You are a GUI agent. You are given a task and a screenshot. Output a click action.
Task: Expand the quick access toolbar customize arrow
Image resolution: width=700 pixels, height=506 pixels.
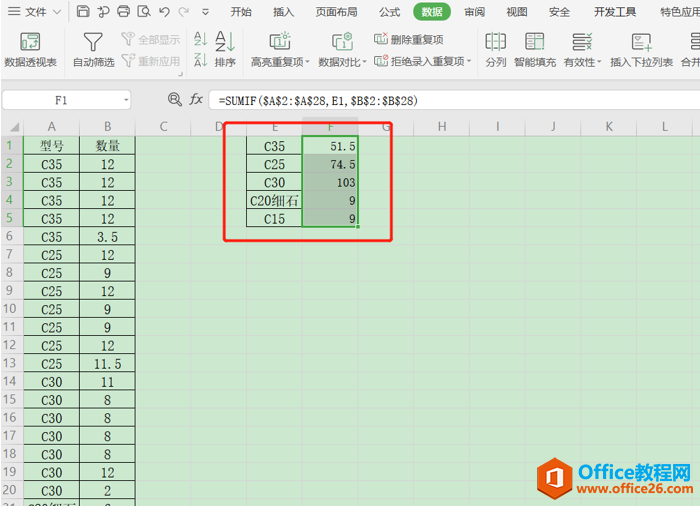(205, 12)
